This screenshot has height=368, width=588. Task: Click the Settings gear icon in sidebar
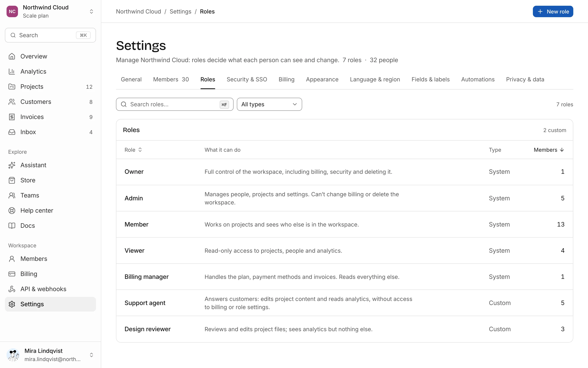point(12,304)
